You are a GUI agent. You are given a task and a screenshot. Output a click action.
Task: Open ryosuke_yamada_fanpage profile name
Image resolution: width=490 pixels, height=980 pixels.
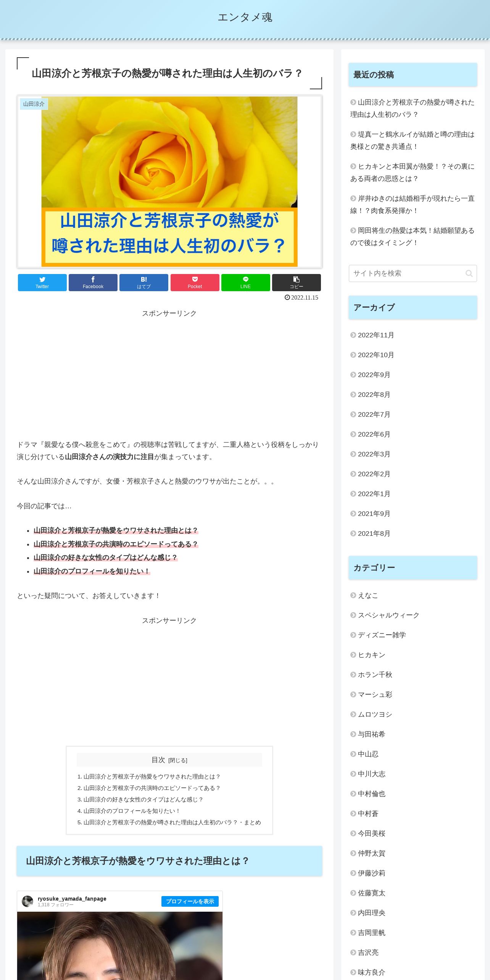(72, 899)
